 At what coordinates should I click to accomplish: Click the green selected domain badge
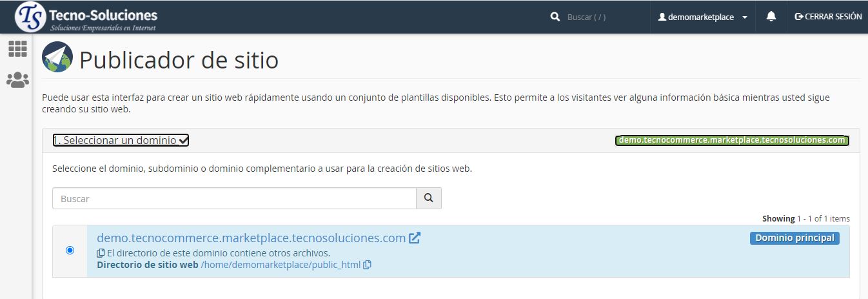tap(731, 140)
